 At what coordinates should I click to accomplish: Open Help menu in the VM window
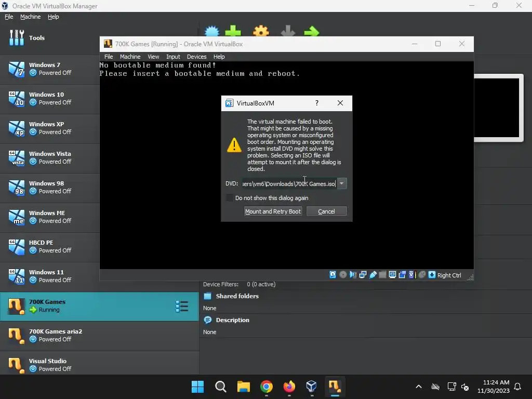pyautogui.click(x=219, y=57)
